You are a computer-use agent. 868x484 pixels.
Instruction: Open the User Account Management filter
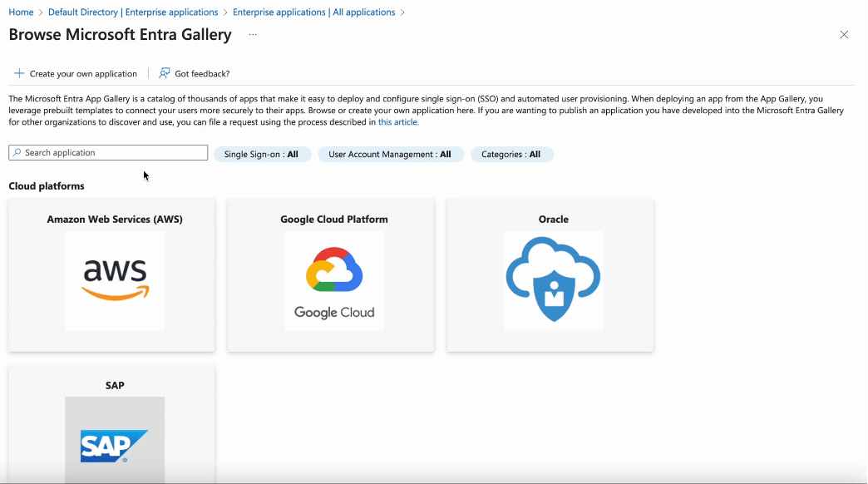tap(390, 154)
